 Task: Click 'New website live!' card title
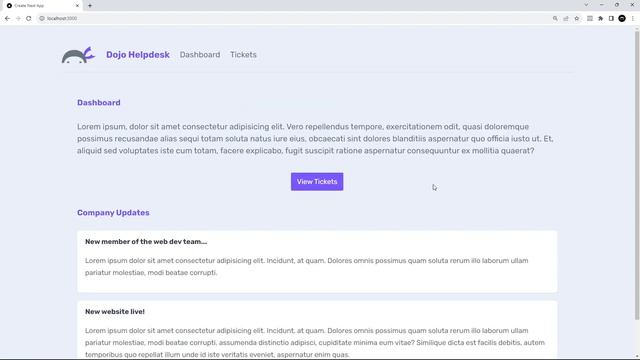115,311
